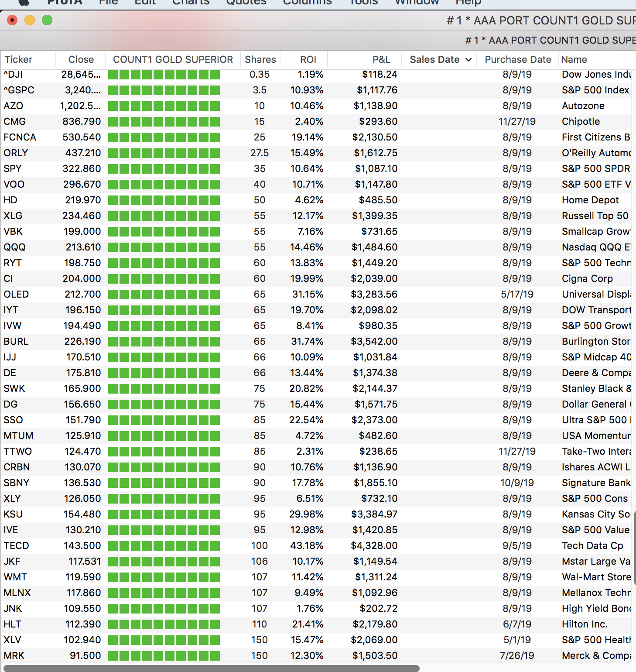Open the Window menu
Screen dimensions: 636x672
pyautogui.click(x=417, y=2)
